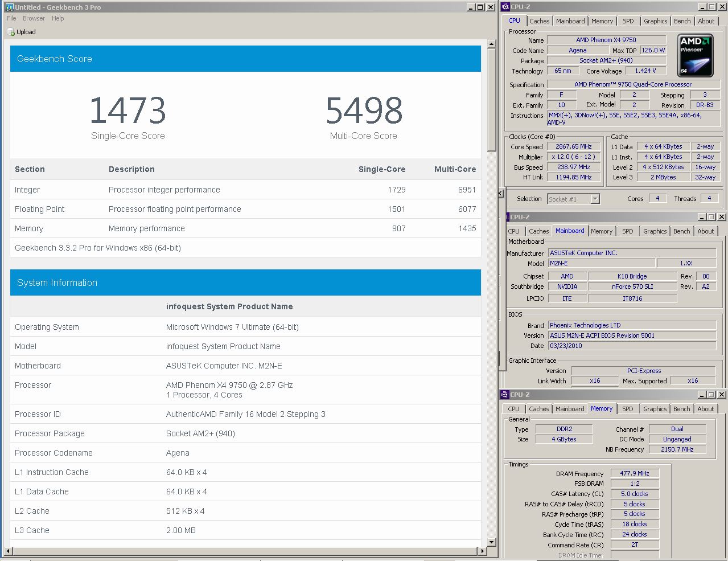Click the CPU-Z icon in the top window's title bar
This screenshot has height=561, width=728.
(x=505, y=7)
